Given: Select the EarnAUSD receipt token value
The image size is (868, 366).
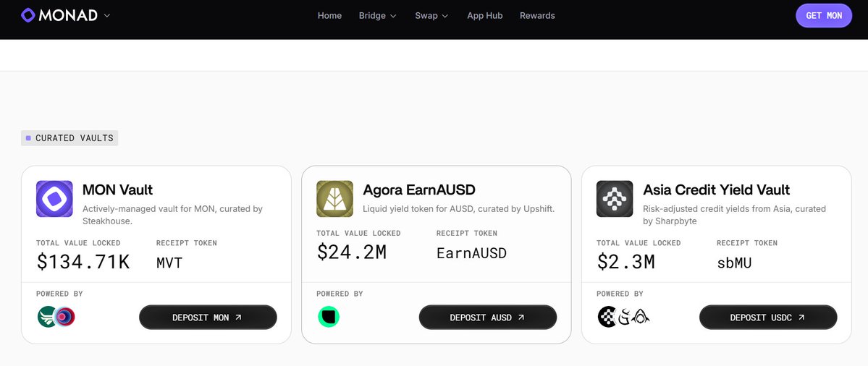Looking at the screenshot, I should 471,253.
